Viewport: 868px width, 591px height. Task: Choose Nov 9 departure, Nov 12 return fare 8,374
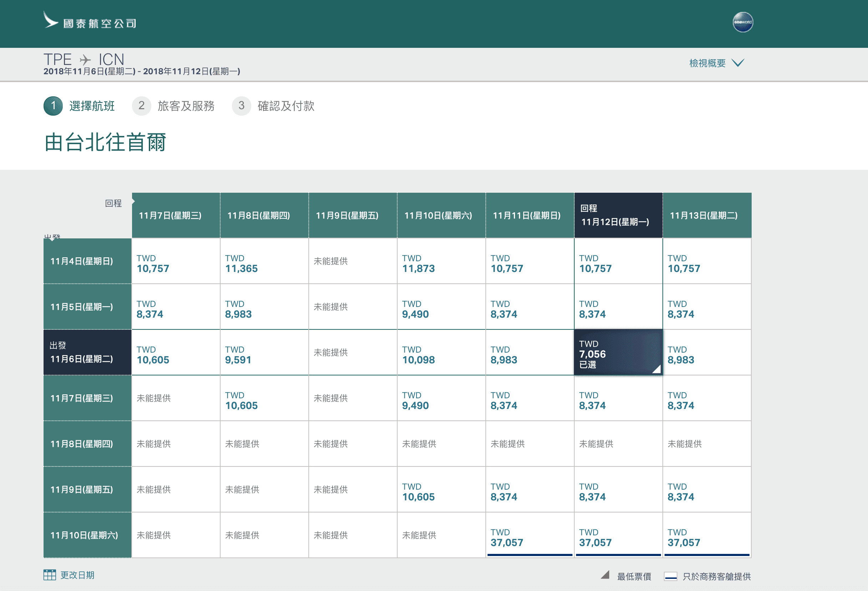coord(619,489)
